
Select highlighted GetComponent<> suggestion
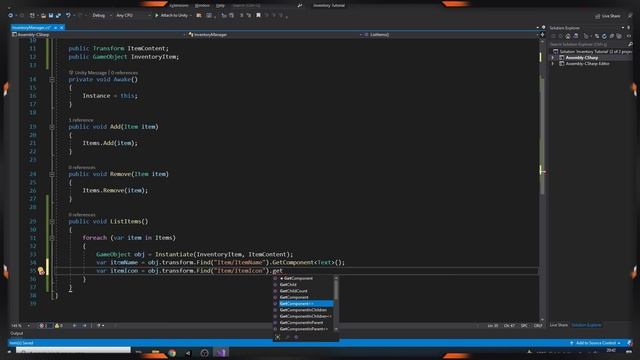pos(306,304)
